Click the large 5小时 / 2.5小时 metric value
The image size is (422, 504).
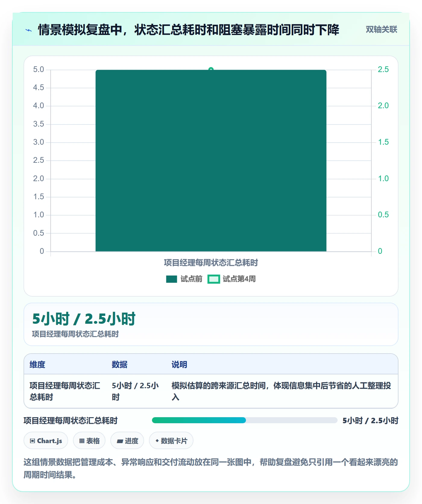pyautogui.click(x=84, y=319)
